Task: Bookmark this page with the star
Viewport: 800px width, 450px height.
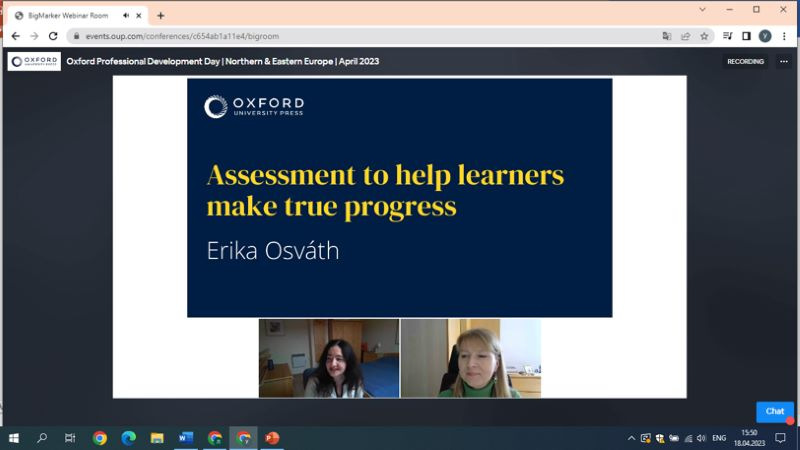Action: (x=705, y=36)
